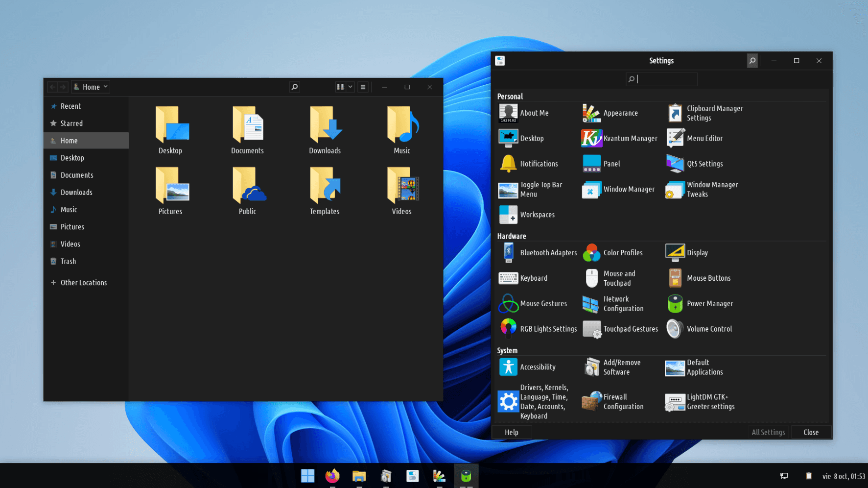
Task: Open Firewall Configuration
Action: click(x=613, y=402)
